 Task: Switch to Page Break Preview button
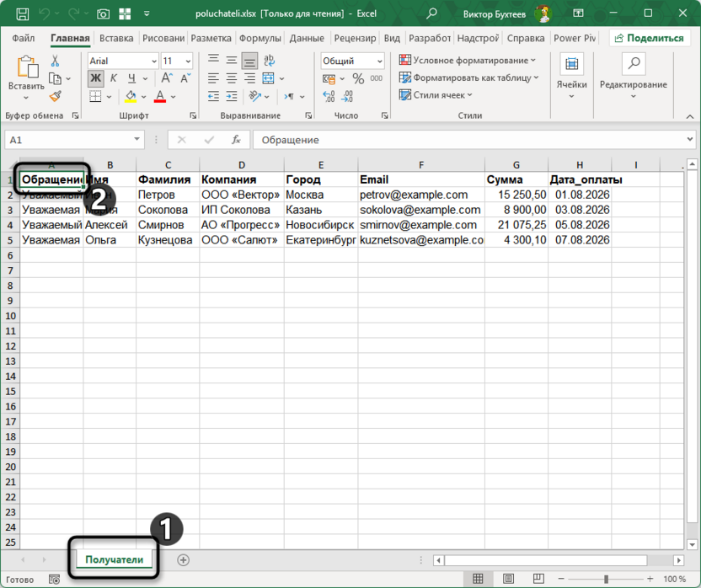(x=538, y=579)
